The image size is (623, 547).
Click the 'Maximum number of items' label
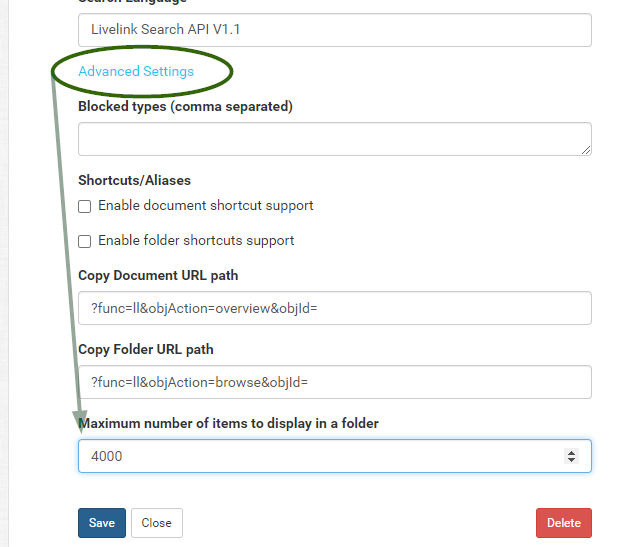point(228,423)
